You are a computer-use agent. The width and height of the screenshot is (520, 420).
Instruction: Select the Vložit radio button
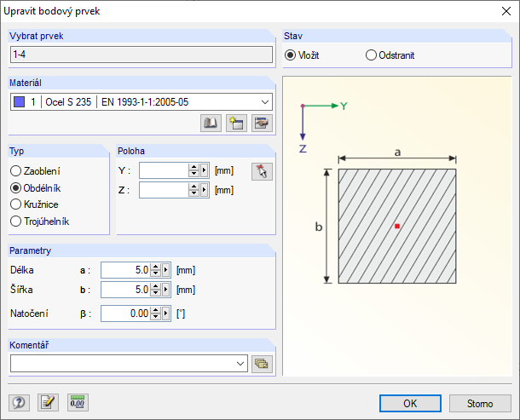[x=290, y=55]
